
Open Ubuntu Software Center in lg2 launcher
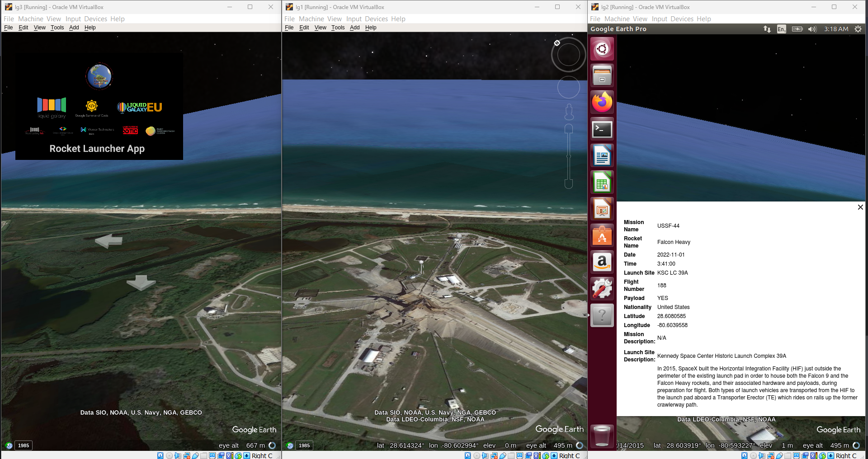click(602, 236)
